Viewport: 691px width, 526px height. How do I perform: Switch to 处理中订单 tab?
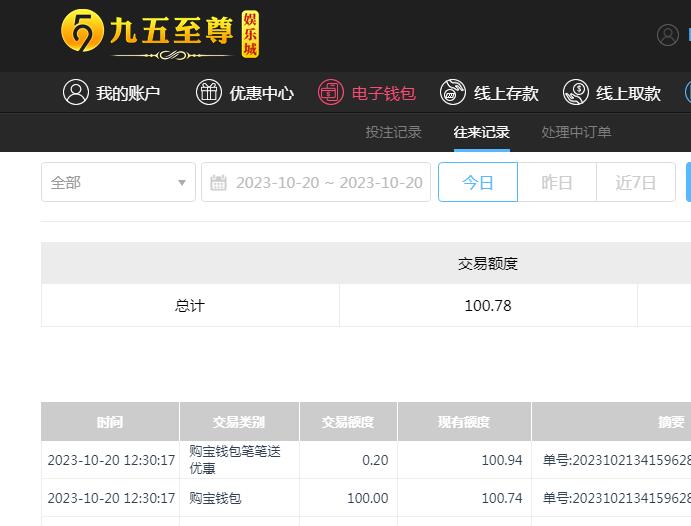click(x=576, y=132)
